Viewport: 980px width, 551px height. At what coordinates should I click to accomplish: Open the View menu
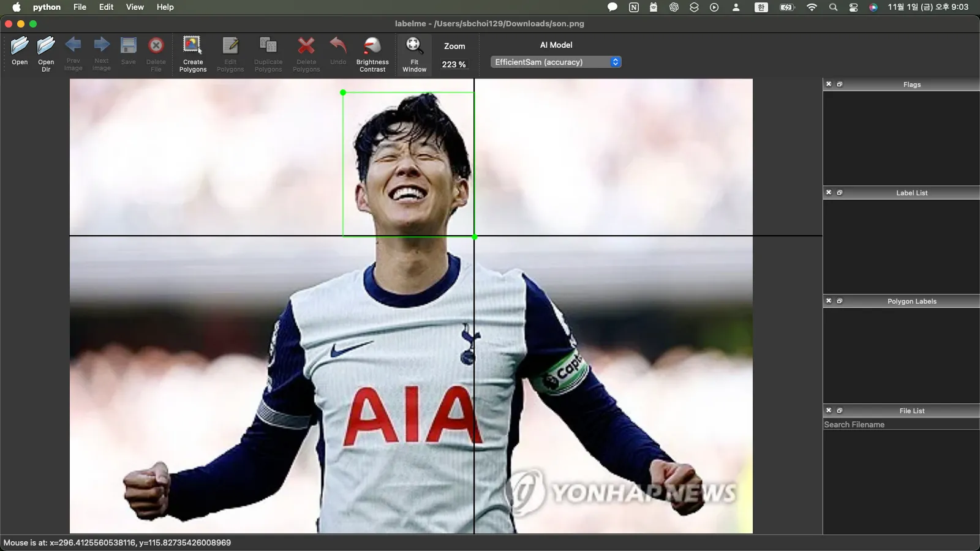[x=135, y=7]
